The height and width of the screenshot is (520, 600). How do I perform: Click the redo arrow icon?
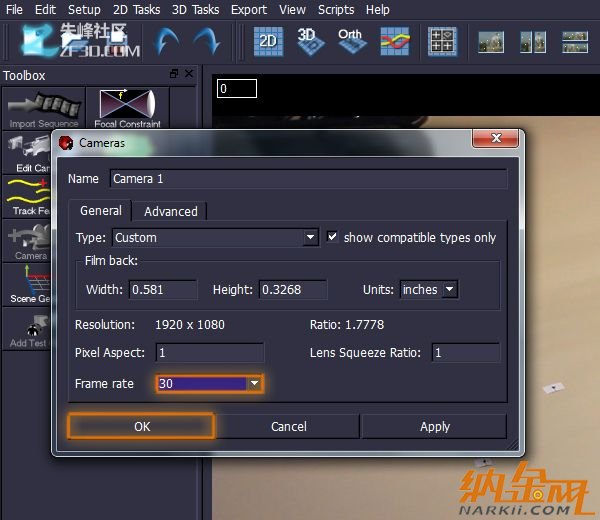(207, 41)
